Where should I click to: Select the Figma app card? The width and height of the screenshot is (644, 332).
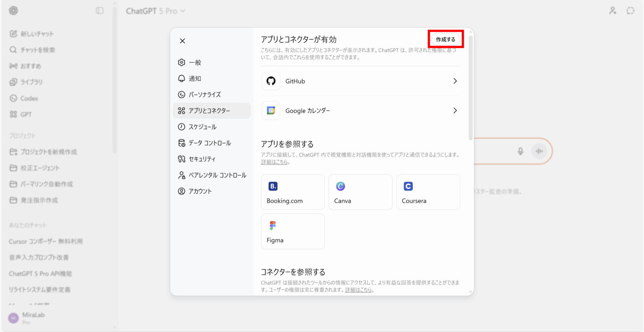point(293,231)
